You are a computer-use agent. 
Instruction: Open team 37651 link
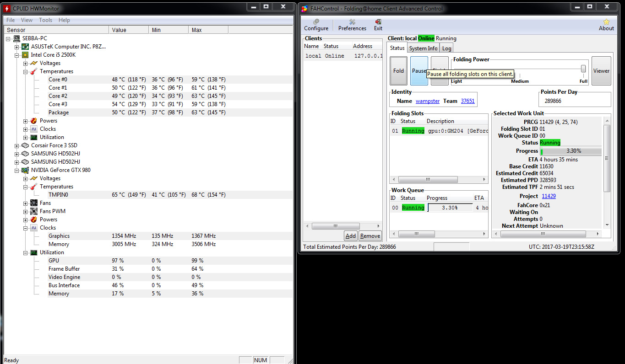tap(467, 101)
